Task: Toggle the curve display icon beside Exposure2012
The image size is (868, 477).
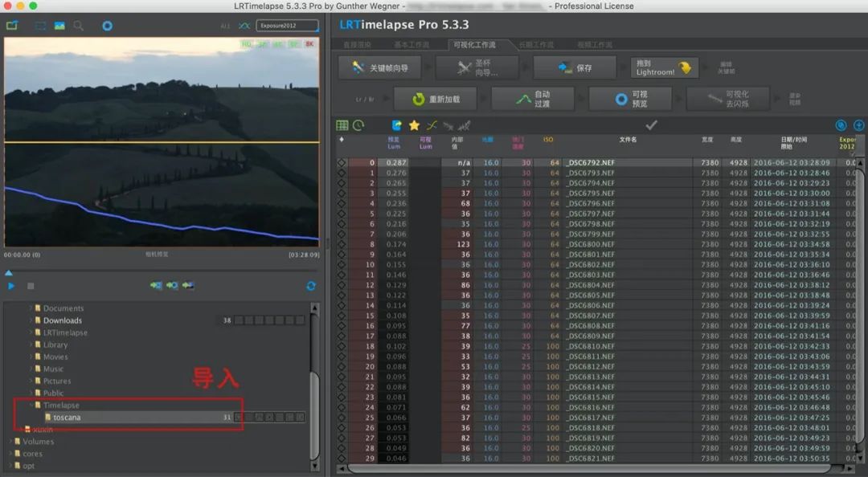Action: (x=244, y=26)
